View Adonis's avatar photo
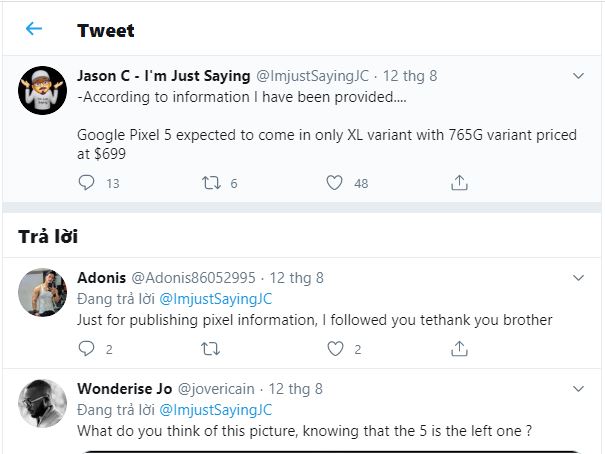605x454 pixels. pyautogui.click(x=43, y=292)
